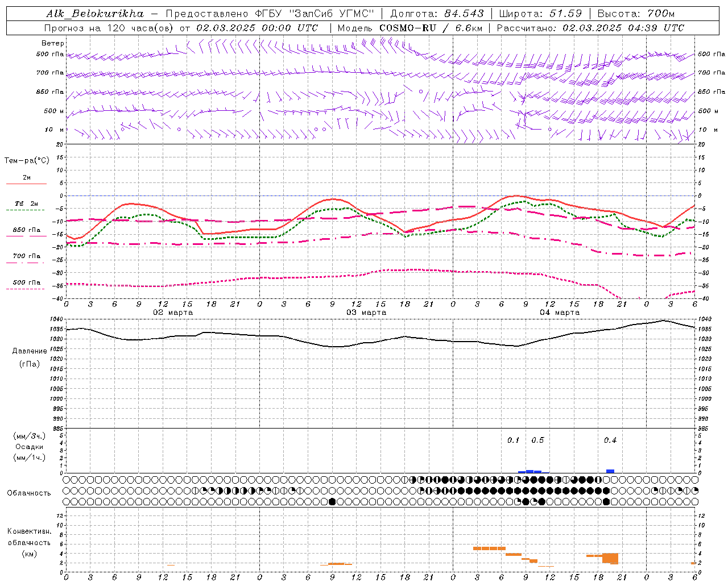
Task: Click the blue precipitation bar below 0.4
Action: point(610,471)
